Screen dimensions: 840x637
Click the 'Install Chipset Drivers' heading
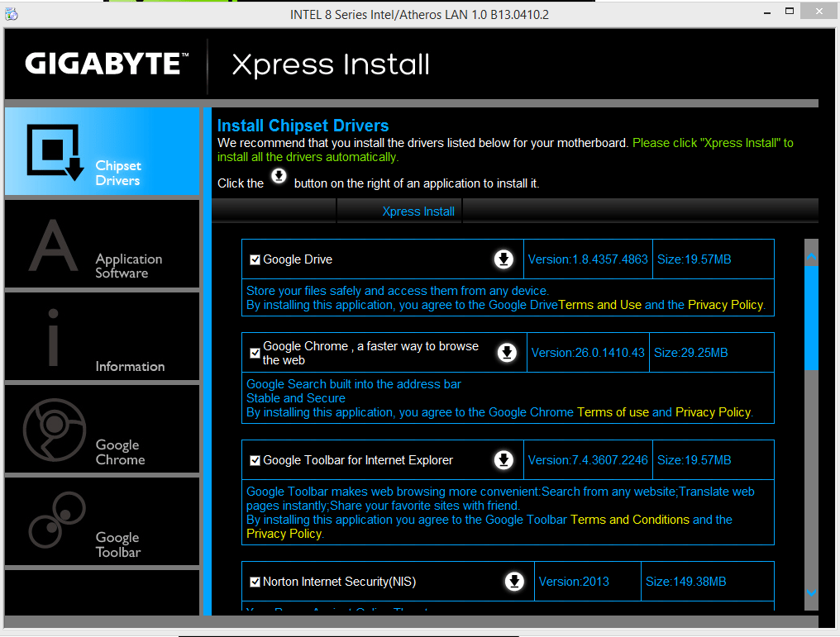303,126
